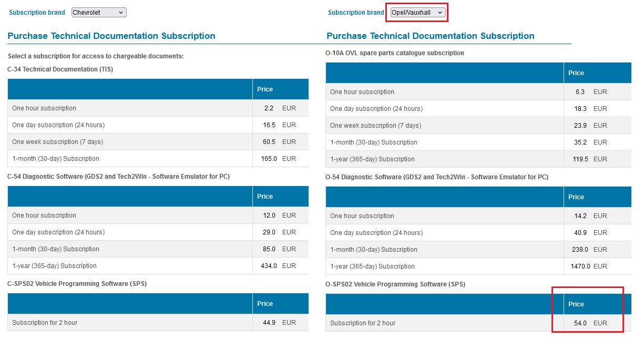Select the 54.0 EUR 2 hour subscription
This screenshot has height=339, width=644.
click(363, 323)
